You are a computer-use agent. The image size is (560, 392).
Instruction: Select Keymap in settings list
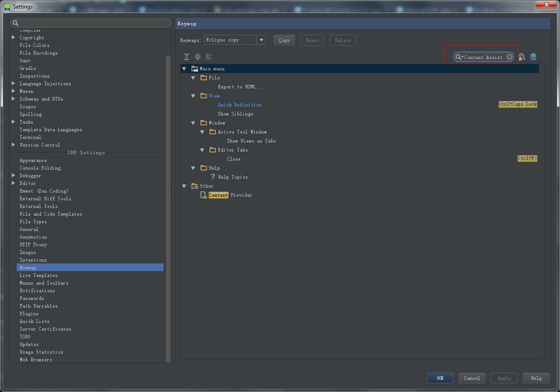90,267
